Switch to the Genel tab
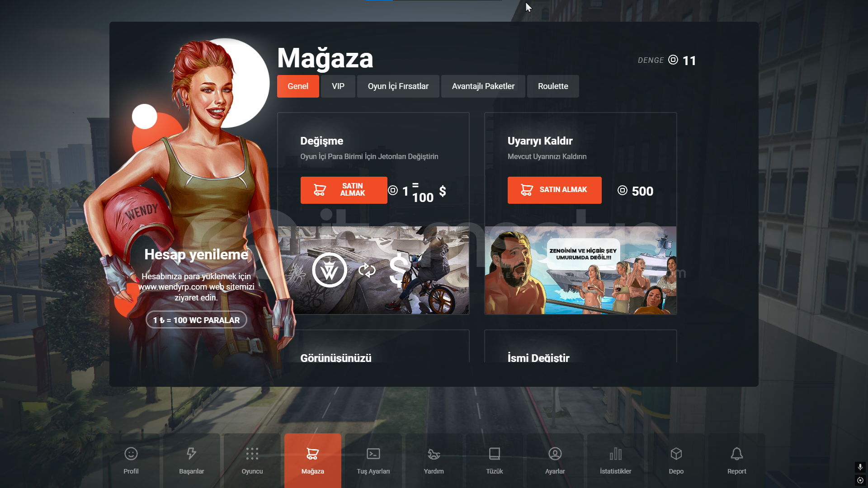The width and height of the screenshot is (868, 488). click(x=298, y=86)
